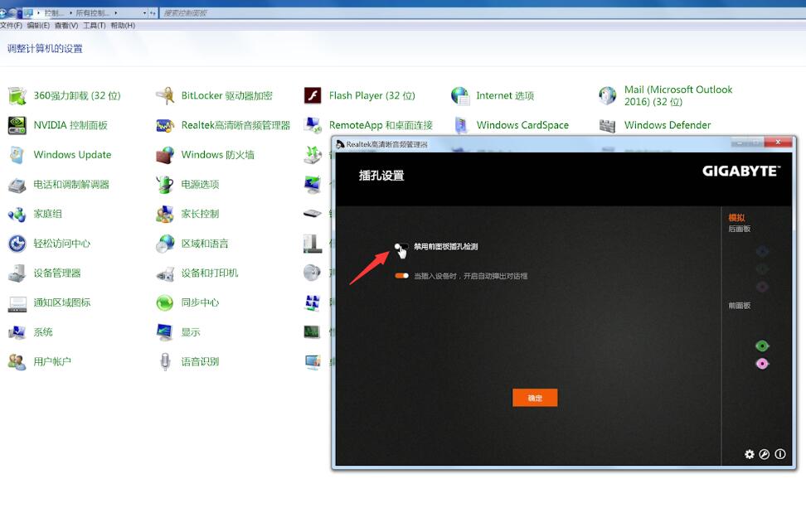Open 语音识别 microphone icon
The height and width of the screenshot is (532, 806).
(165, 361)
